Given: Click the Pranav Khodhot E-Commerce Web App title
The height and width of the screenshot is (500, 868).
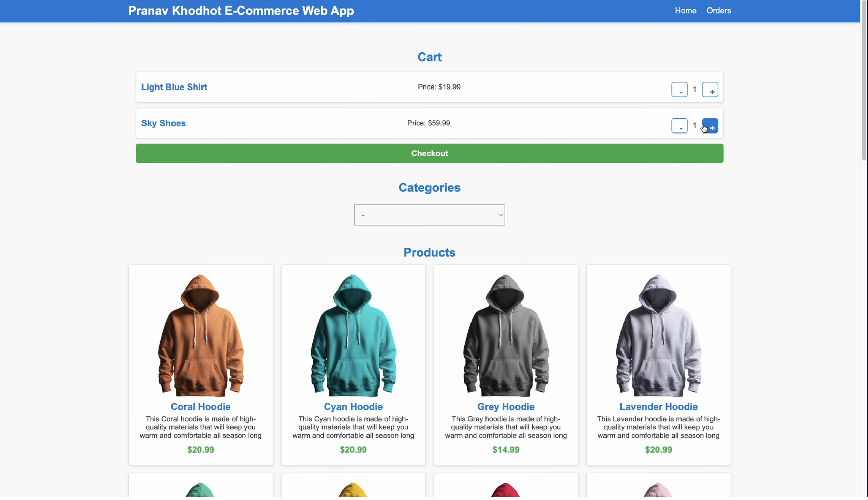Looking at the screenshot, I should pyautogui.click(x=241, y=11).
